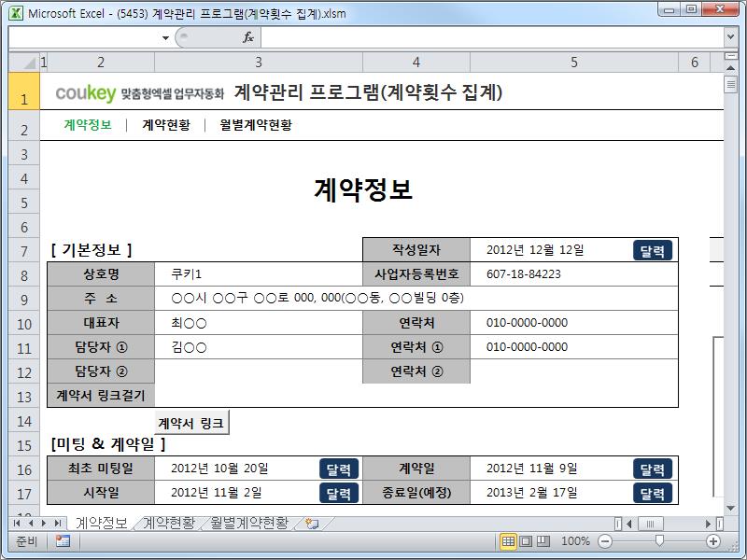
Task: Go to next sheet navigation arrow
Action: click(44, 524)
